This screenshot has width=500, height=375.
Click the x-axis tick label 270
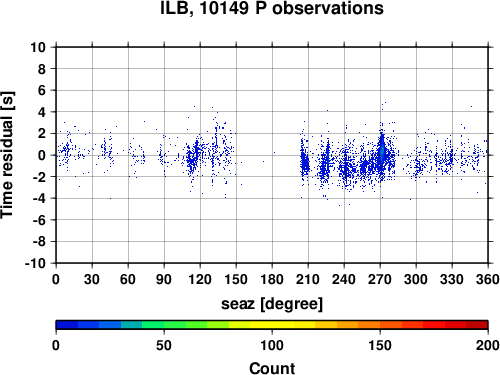[380, 279]
